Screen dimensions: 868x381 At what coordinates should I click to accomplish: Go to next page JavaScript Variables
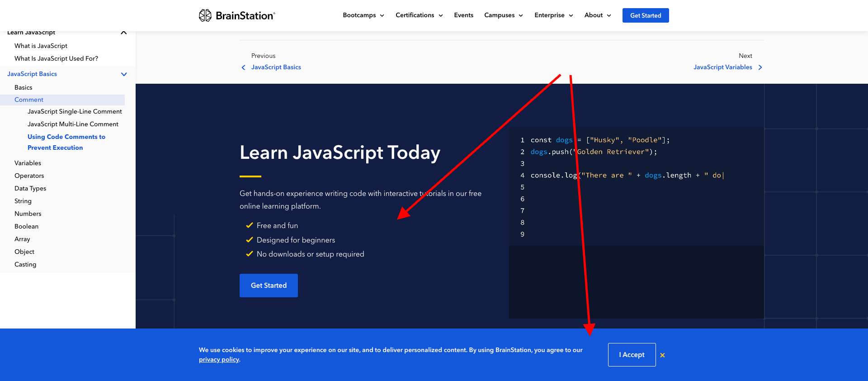[722, 67]
